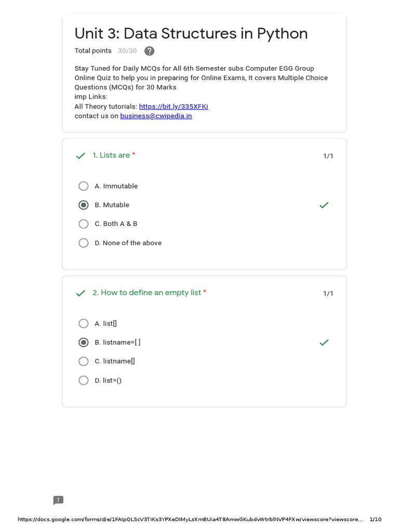Image resolution: width=399 pixels, height=532 pixels.
Task: Click the help question mark icon
Action: click(x=149, y=51)
